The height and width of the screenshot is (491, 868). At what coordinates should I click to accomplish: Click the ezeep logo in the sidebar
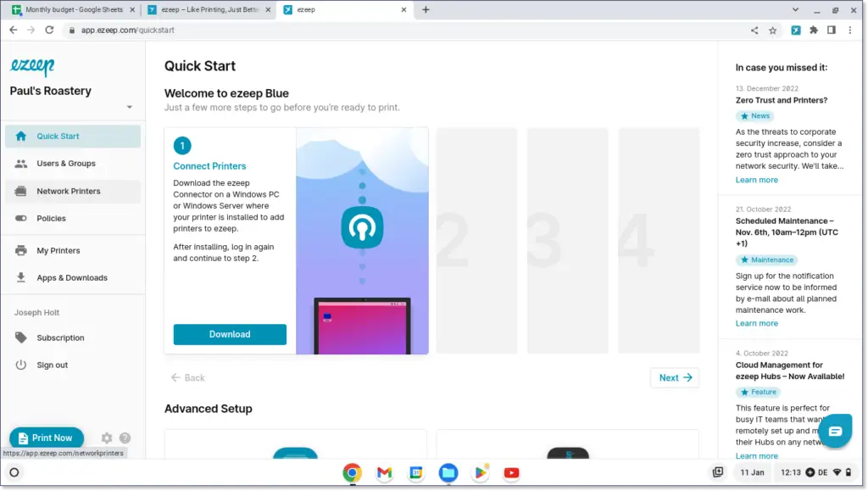34,67
